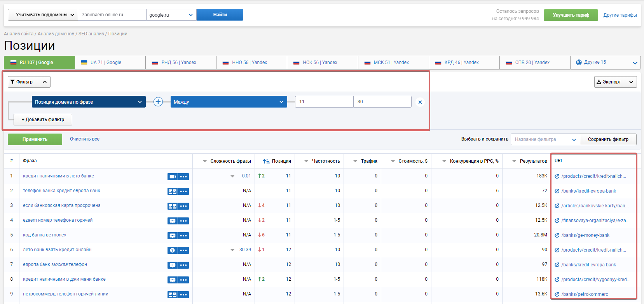The height and width of the screenshot is (304, 644).
Task: Open SERP features icon for 'кредит наличными в лето банке'
Action: point(173,177)
